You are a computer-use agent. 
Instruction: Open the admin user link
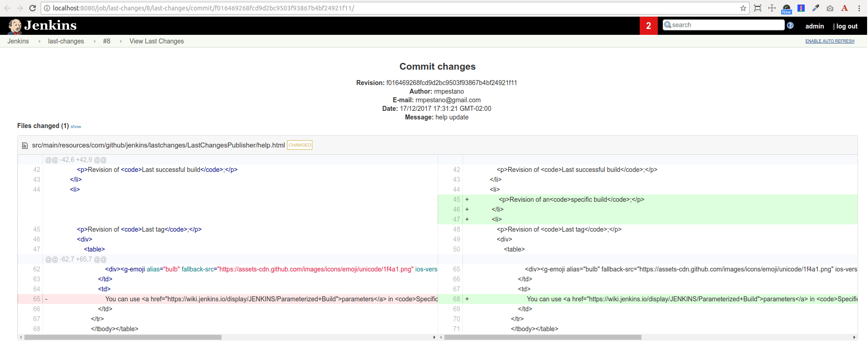[x=815, y=26]
